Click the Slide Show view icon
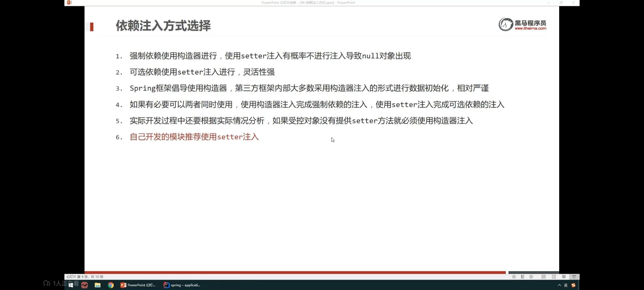Screen dimensions: 644x290 tap(574, 277)
